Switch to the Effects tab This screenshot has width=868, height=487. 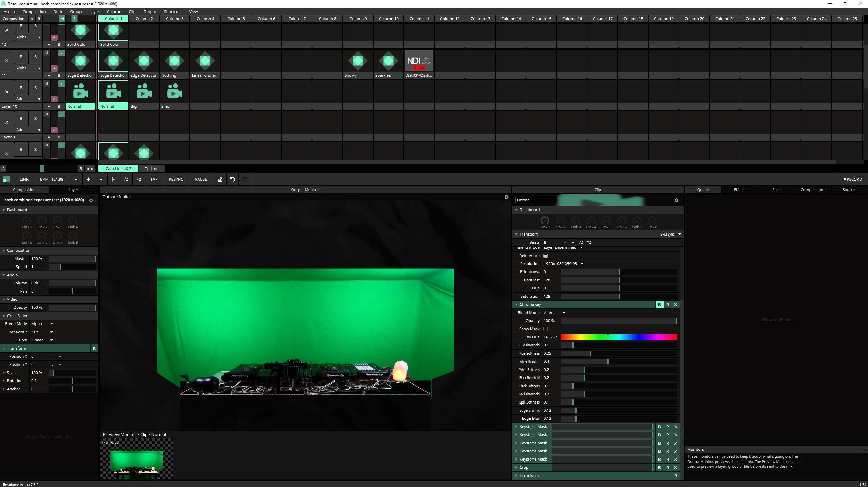coord(739,190)
